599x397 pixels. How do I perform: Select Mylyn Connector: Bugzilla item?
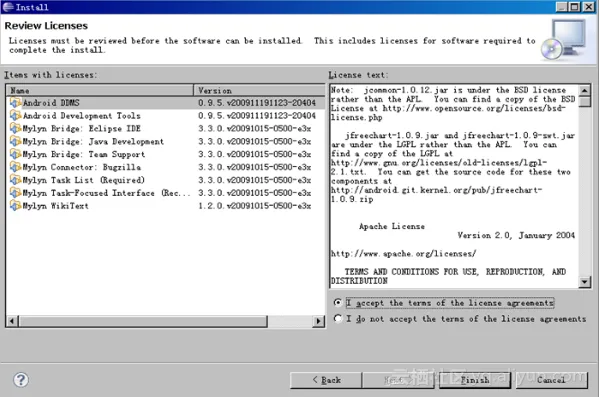[x=165, y=167]
